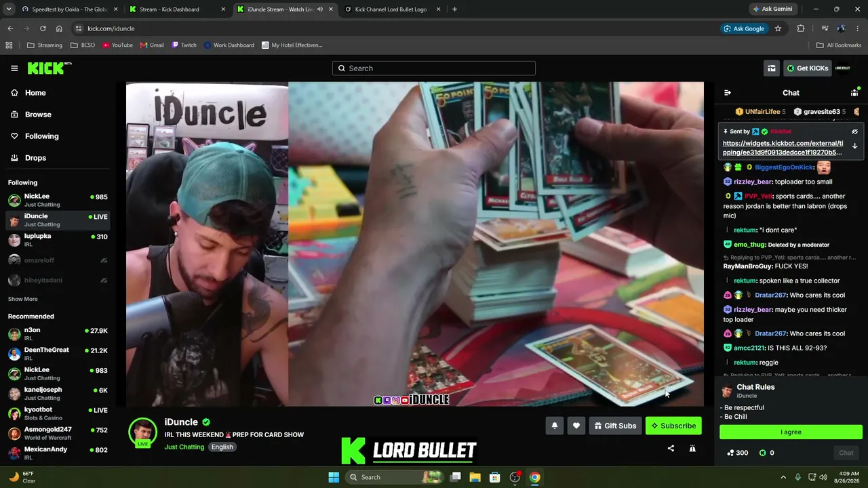This screenshot has height=488, width=868.
Task: Open the pinned widgets.kickbot.com link
Action: (783, 148)
